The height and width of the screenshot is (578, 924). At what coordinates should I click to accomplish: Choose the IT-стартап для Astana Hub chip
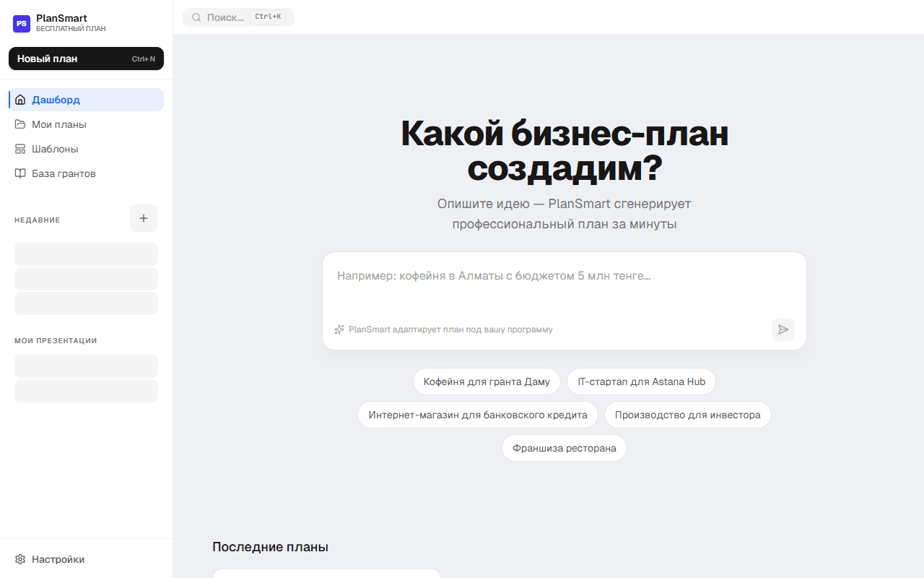(641, 381)
